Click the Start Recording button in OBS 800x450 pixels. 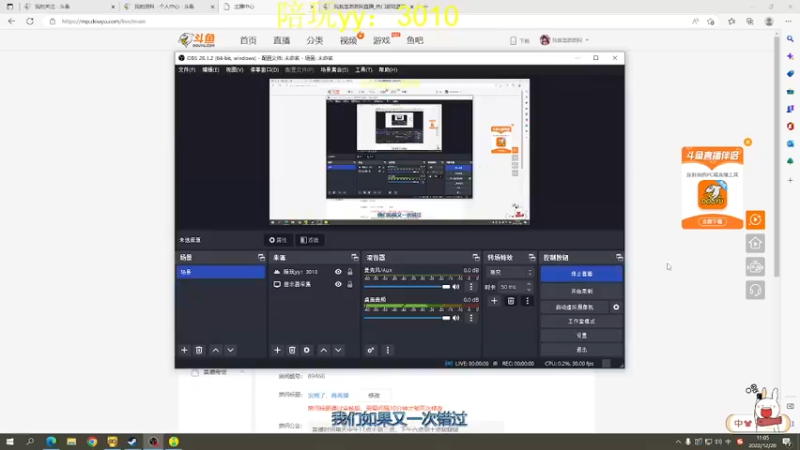[582, 291]
